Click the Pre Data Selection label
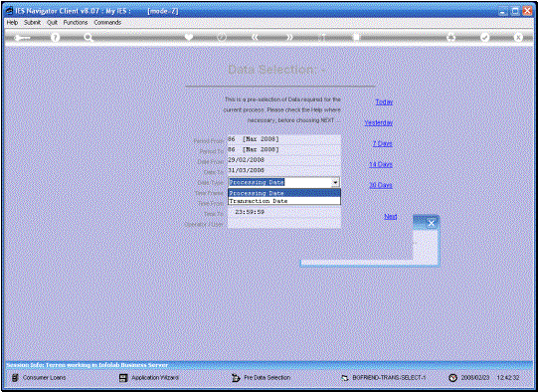The height and width of the screenshot is (392, 538). 267,378
